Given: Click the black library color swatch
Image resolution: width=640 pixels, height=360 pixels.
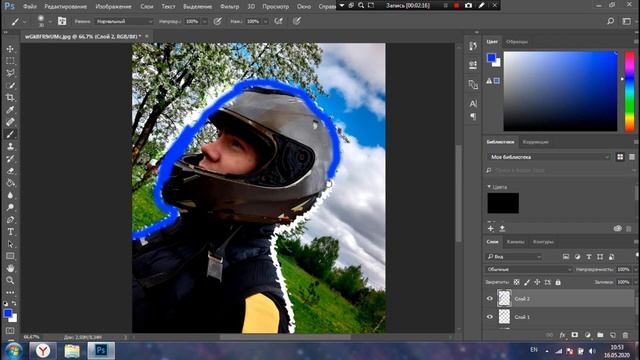Looking at the screenshot, I should (x=503, y=203).
